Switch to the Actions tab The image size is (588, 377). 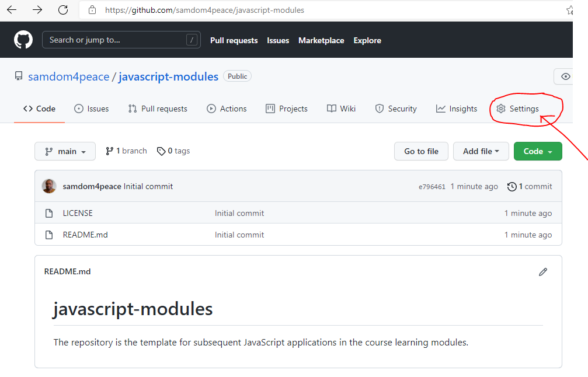pyautogui.click(x=227, y=109)
